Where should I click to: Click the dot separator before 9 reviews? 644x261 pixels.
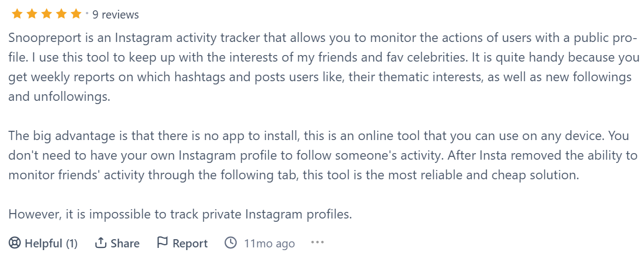pyautogui.click(x=87, y=12)
